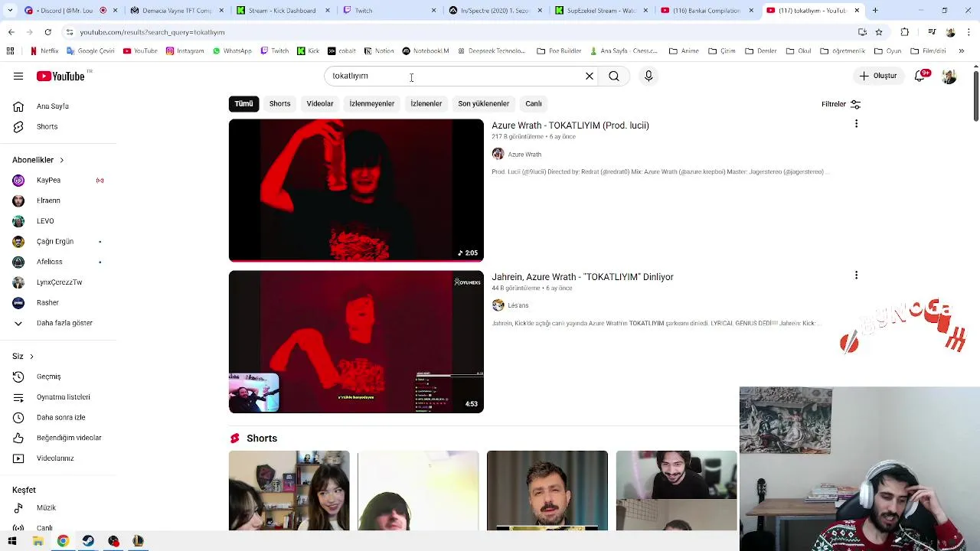This screenshot has width=980, height=551.
Task: Open Kick bookmark
Action: pyautogui.click(x=308, y=51)
